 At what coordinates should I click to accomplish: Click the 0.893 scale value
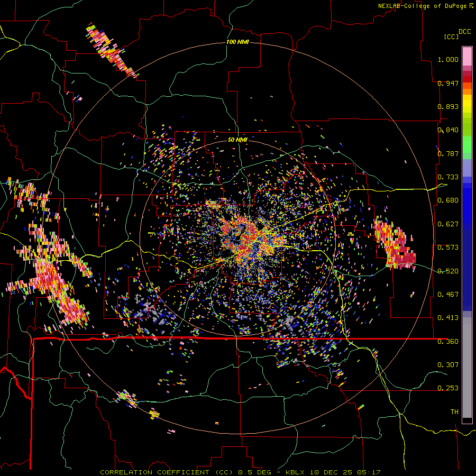448,106
